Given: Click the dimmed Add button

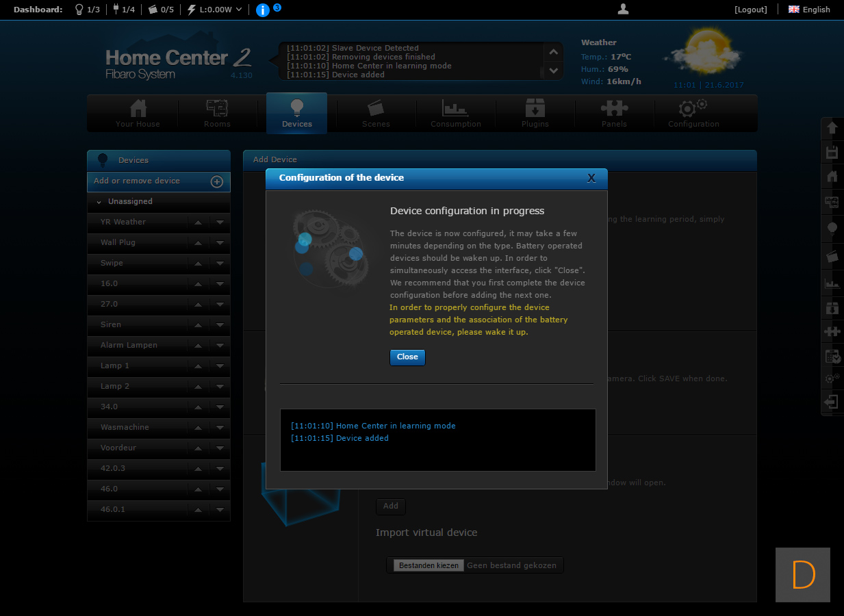Looking at the screenshot, I should pyautogui.click(x=391, y=506).
